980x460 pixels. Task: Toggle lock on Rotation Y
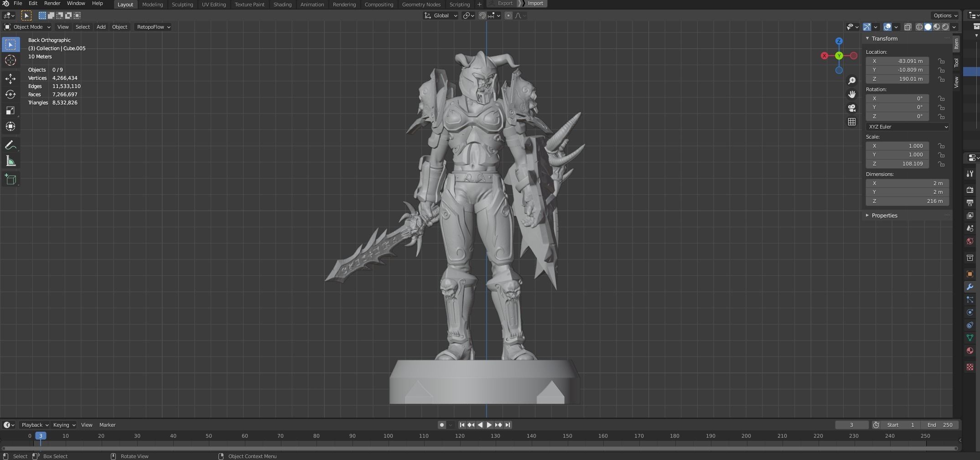(x=941, y=107)
